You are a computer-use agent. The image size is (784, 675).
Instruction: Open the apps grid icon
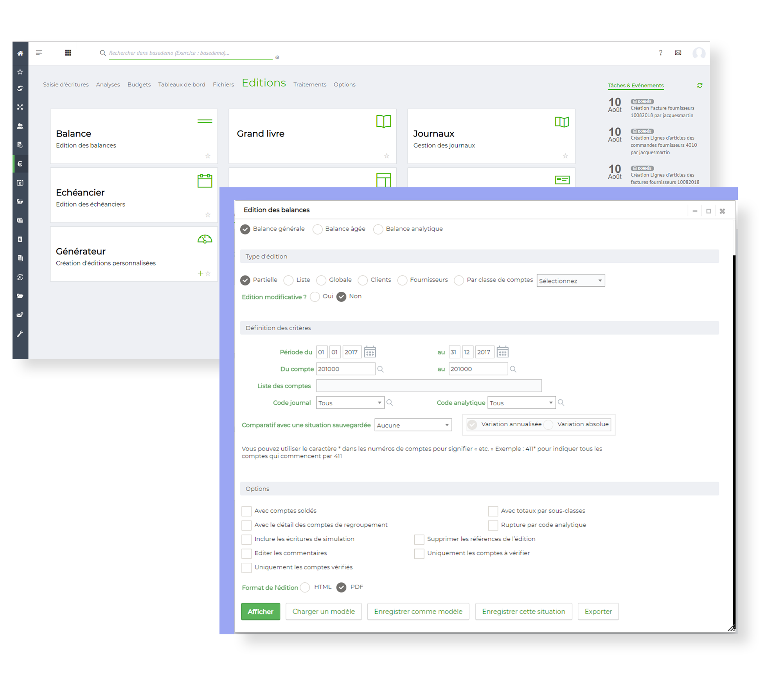tap(68, 53)
